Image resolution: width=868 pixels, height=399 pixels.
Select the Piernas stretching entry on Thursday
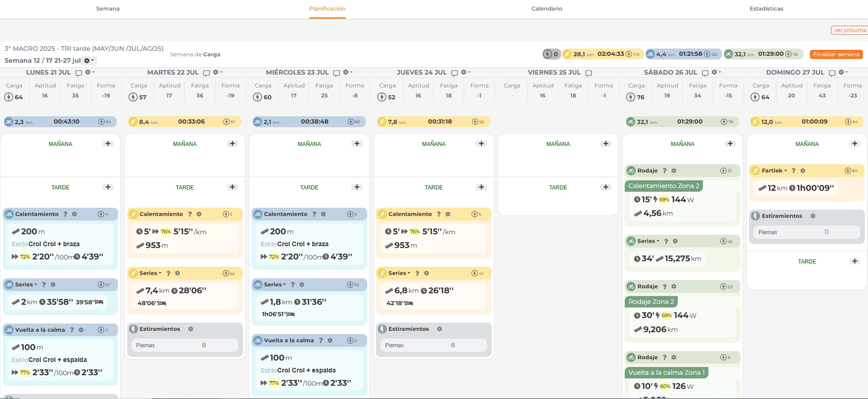pos(433,345)
